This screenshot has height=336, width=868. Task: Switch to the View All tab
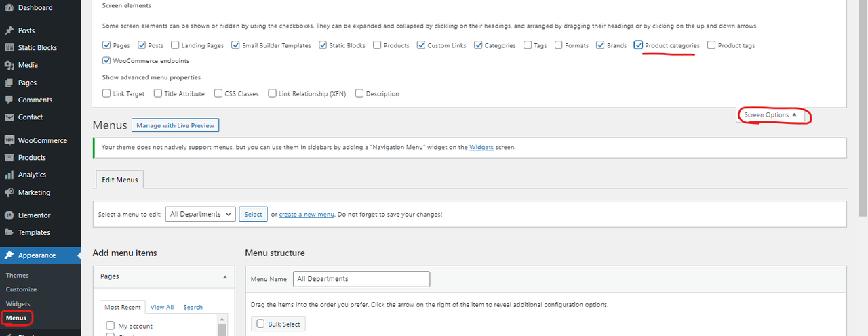162,307
